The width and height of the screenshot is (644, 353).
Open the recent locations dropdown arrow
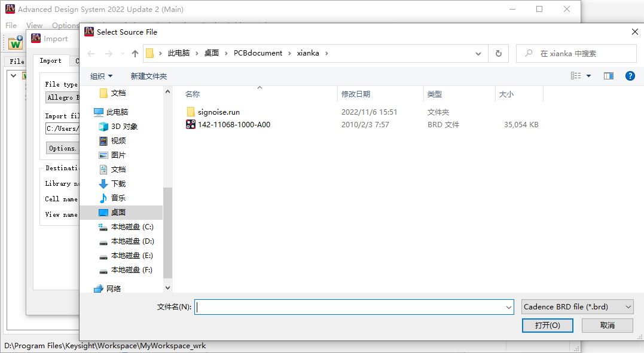(x=123, y=53)
